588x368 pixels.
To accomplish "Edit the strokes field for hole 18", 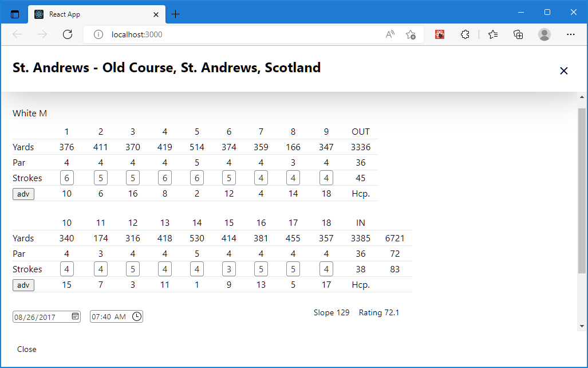I will pyautogui.click(x=326, y=269).
